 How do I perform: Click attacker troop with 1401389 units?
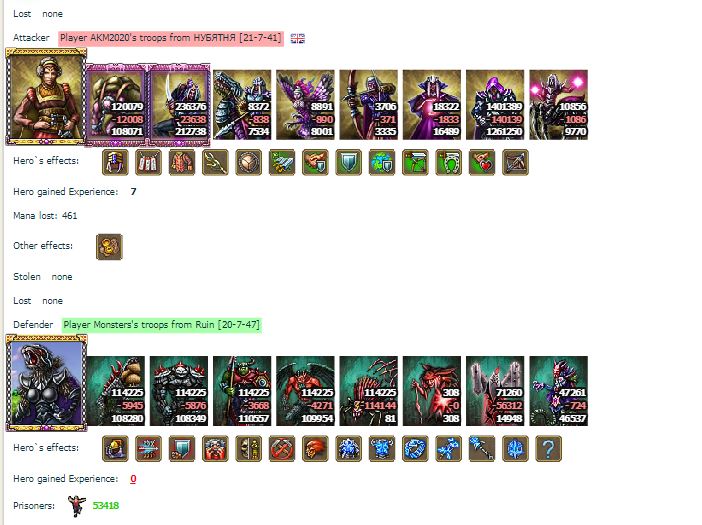[495, 105]
